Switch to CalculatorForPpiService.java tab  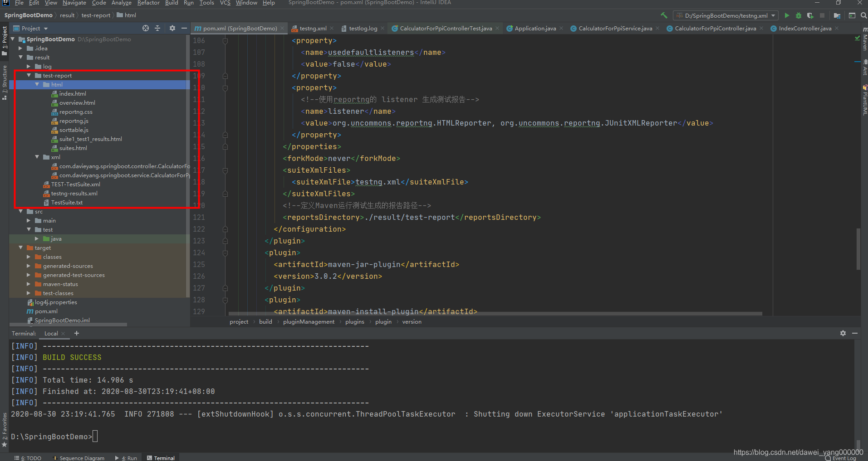[x=615, y=28]
